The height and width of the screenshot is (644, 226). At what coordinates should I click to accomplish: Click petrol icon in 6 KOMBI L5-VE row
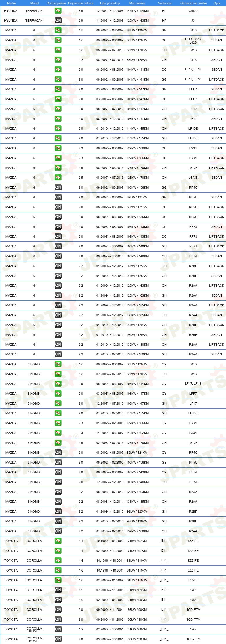point(58,443)
